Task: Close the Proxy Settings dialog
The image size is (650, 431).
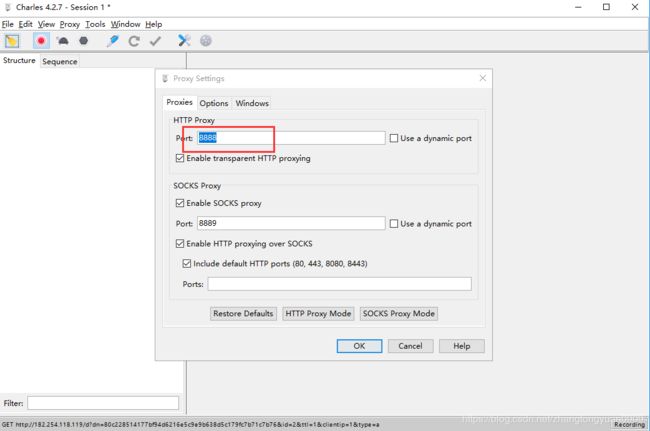Action: click(x=483, y=78)
